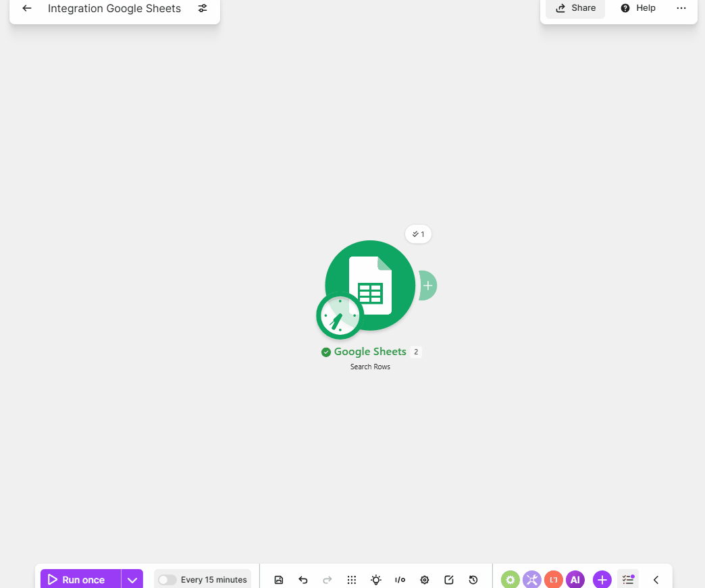Open the AI tools icon
This screenshot has height=588, width=705.
pos(575,579)
